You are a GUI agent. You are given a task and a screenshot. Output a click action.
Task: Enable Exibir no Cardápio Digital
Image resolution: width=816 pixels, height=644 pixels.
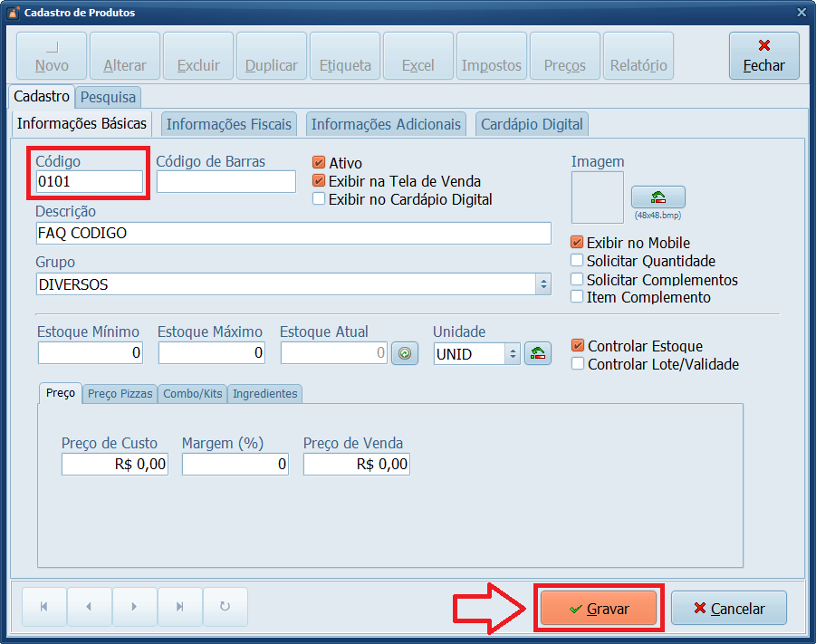319,199
